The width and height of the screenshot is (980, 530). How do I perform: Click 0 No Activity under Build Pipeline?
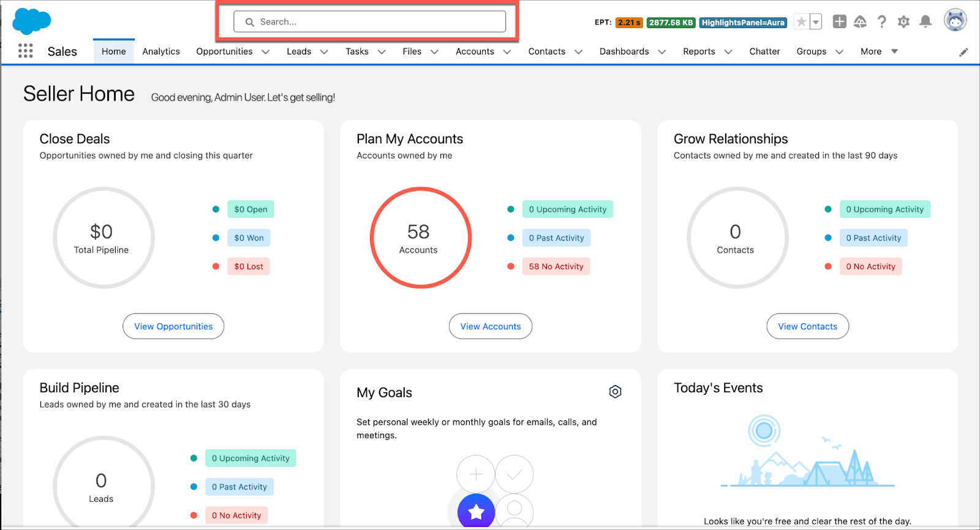tap(236, 515)
